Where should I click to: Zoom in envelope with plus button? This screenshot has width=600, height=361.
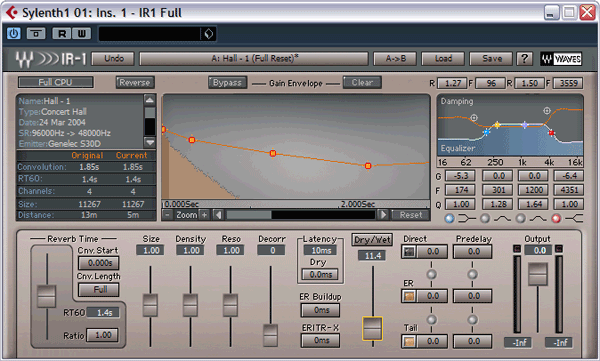pyautogui.click(x=204, y=215)
